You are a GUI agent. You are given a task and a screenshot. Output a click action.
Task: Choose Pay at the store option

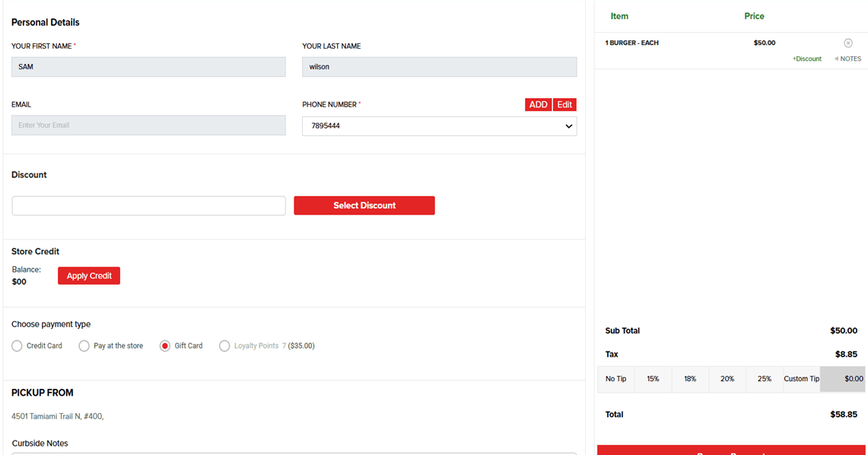click(x=84, y=346)
